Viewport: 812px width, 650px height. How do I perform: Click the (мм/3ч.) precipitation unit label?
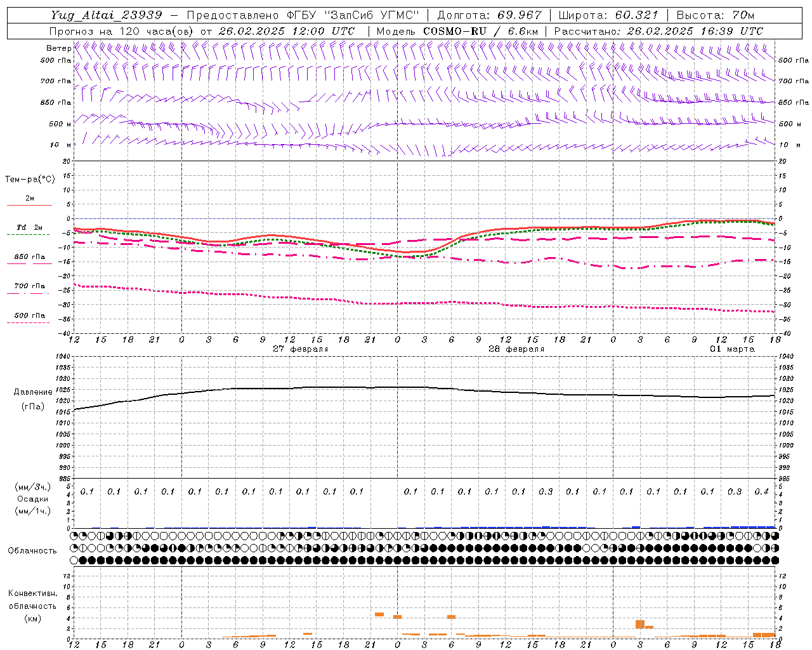[x=32, y=487]
